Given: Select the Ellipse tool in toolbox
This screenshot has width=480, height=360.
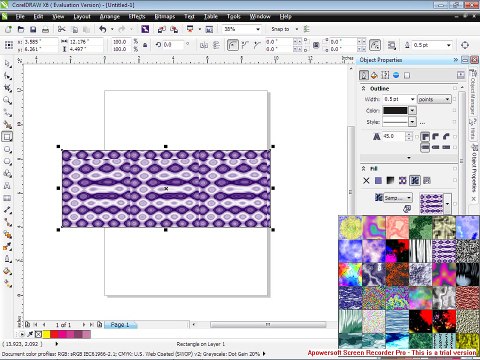Looking at the screenshot, I should [7, 149].
